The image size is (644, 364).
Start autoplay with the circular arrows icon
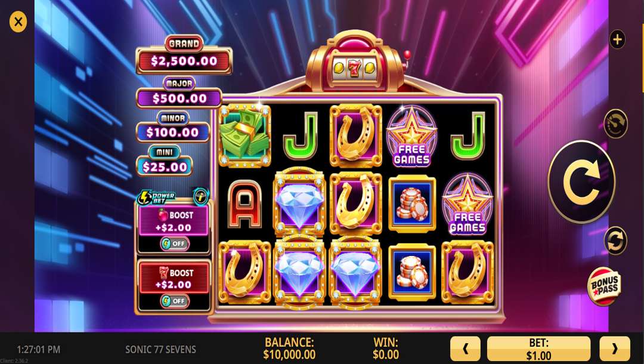pos(615,240)
